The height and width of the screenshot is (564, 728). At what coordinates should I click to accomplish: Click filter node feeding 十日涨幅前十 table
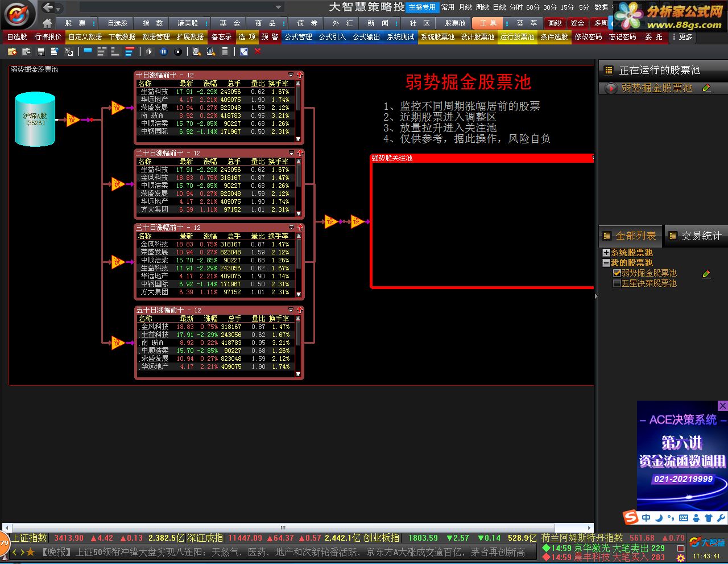[118, 107]
